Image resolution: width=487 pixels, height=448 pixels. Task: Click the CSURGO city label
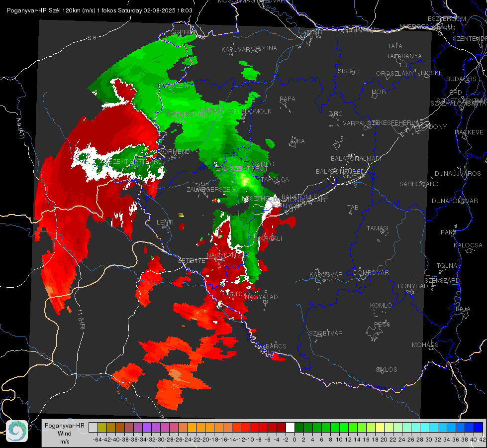click(x=236, y=294)
